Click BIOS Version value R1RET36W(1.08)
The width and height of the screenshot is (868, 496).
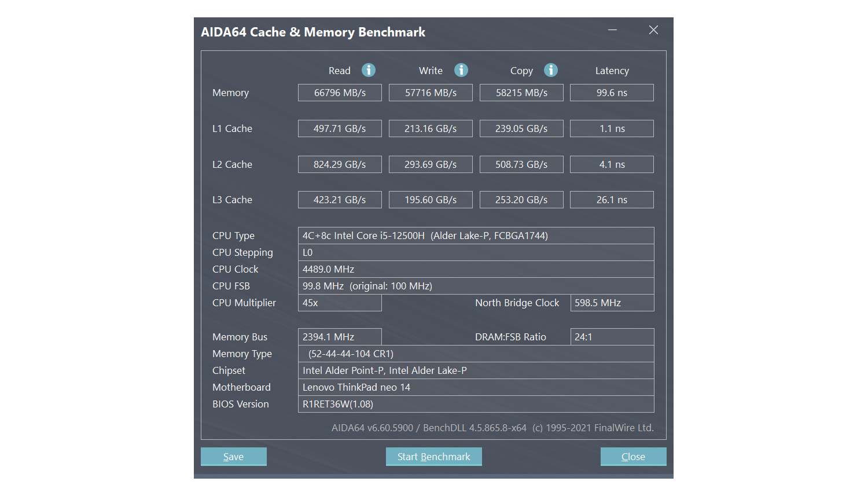pyautogui.click(x=476, y=404)
